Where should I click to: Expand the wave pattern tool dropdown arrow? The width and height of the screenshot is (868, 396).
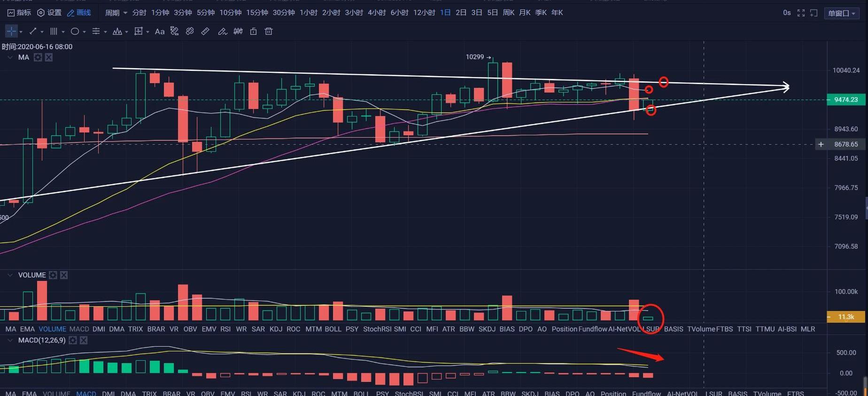pyautogui.click(x=126, y=32)
